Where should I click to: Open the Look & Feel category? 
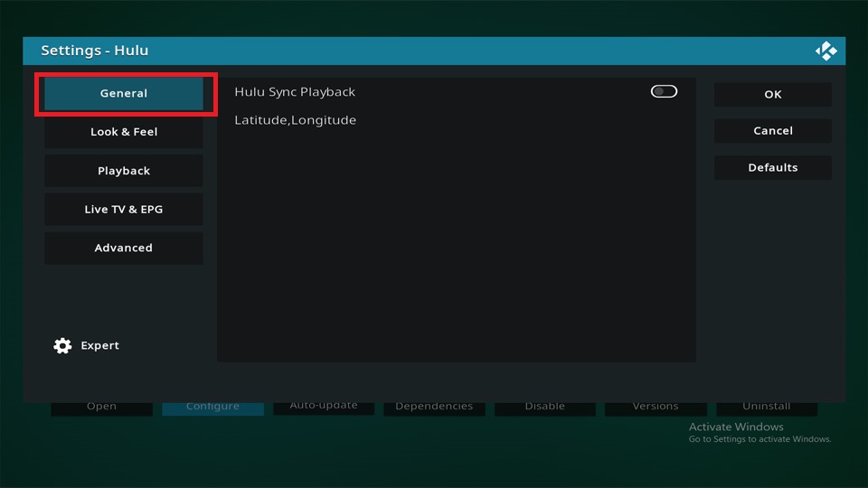pos(124,132)
